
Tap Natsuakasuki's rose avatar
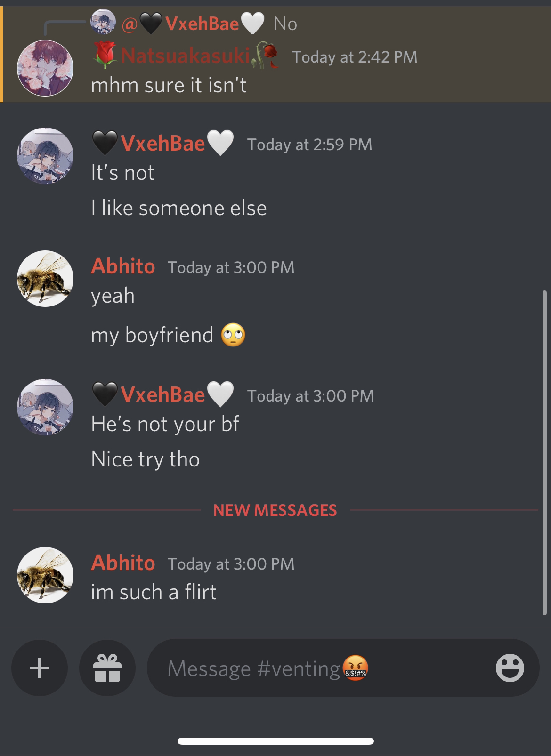[45, 68]
